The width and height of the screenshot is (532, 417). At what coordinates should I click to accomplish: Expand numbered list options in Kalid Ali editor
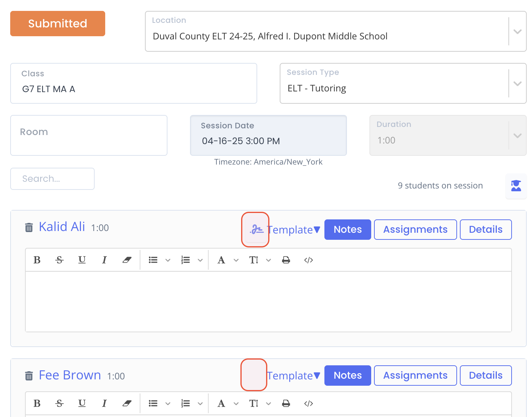200,260
